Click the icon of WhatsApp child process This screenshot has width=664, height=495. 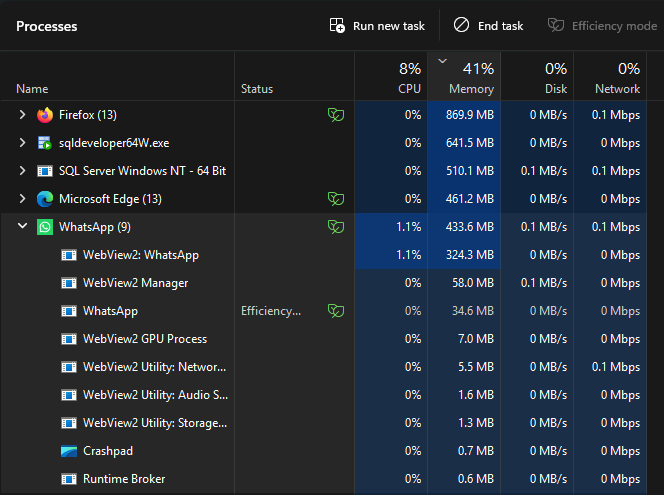coord(69,311)
